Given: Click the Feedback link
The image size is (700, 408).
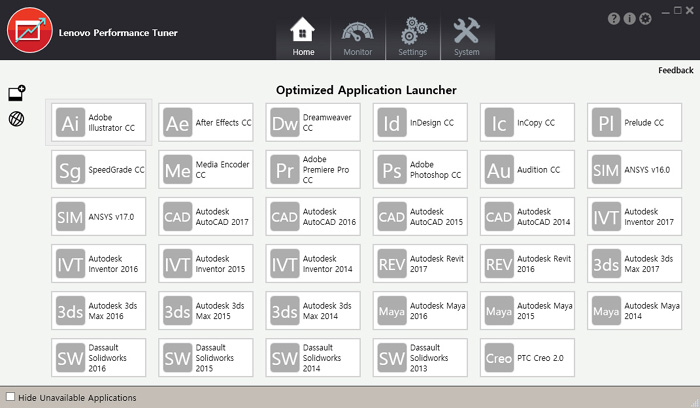Looking at the screenshot, I should (675, 70).
